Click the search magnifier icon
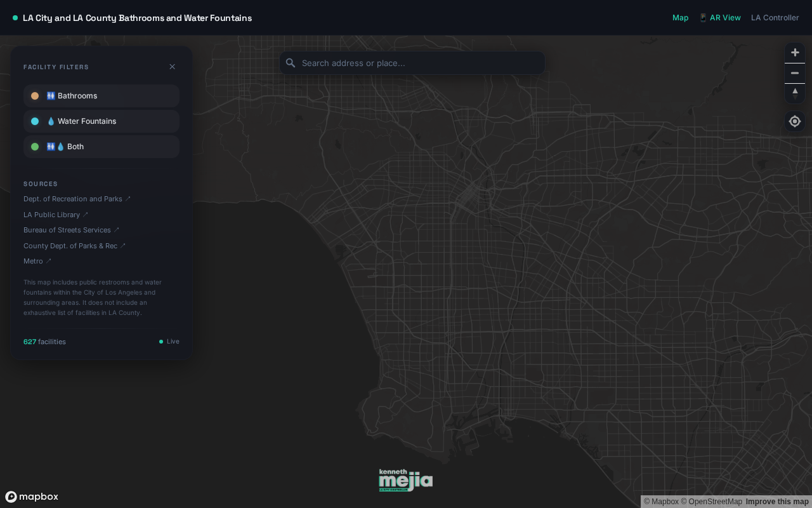The height and width of the screenshot is (508, 812). (x=291, y=63)
